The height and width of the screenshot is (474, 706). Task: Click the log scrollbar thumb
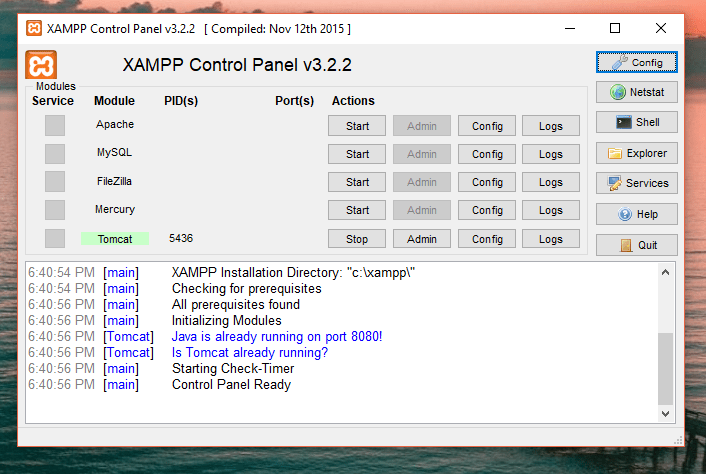665,369
